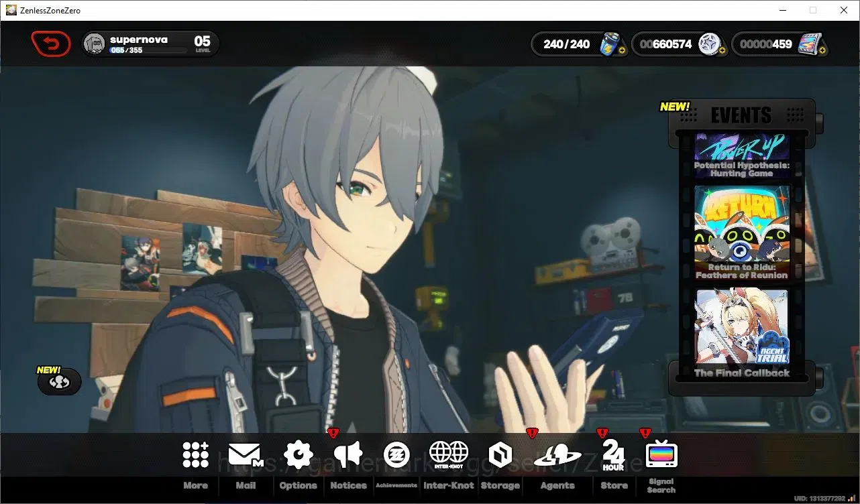Open the Return to Ridu: Feathers of Reunion event

[x=742, y=233]
